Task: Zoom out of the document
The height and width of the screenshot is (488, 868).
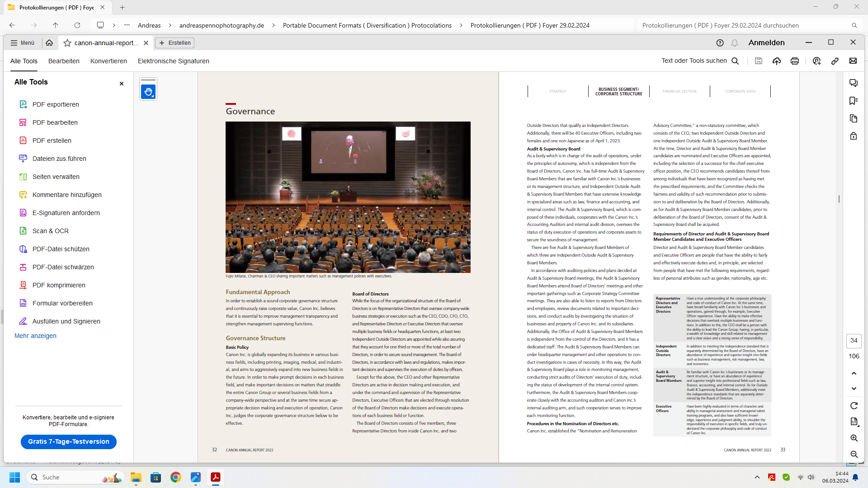Action: click(x=854, y=455)
